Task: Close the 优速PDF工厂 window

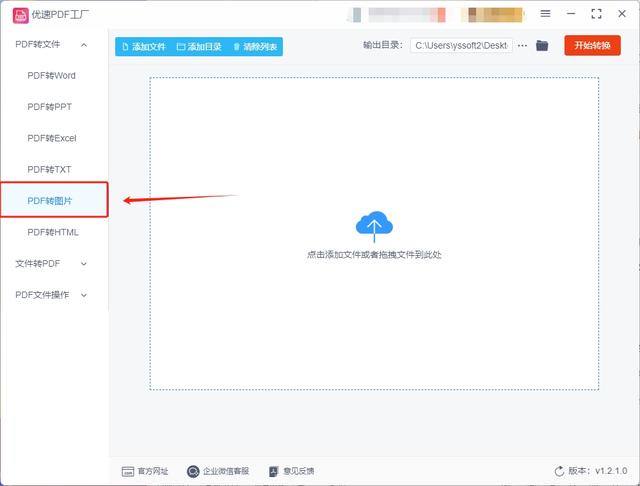Action: (x=622, y=14)
